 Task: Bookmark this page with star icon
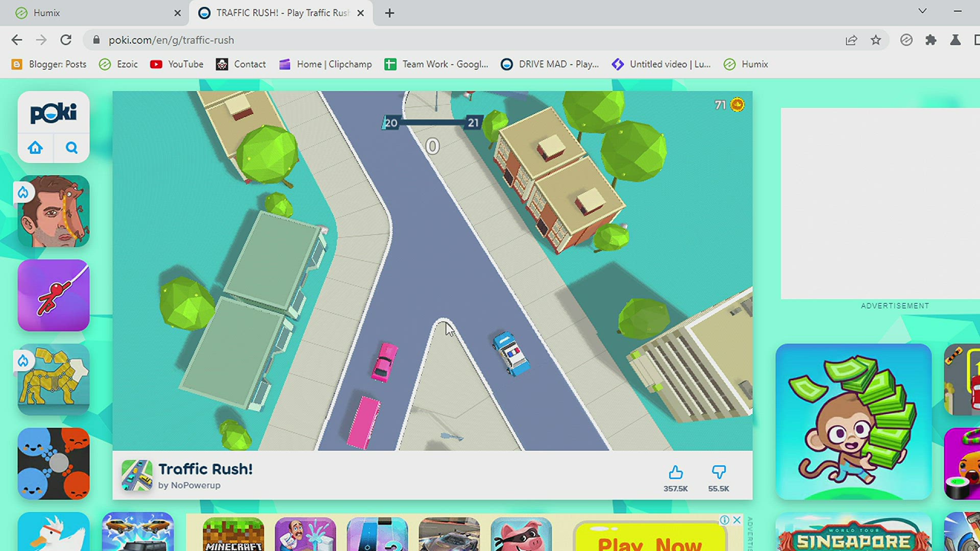876,40
